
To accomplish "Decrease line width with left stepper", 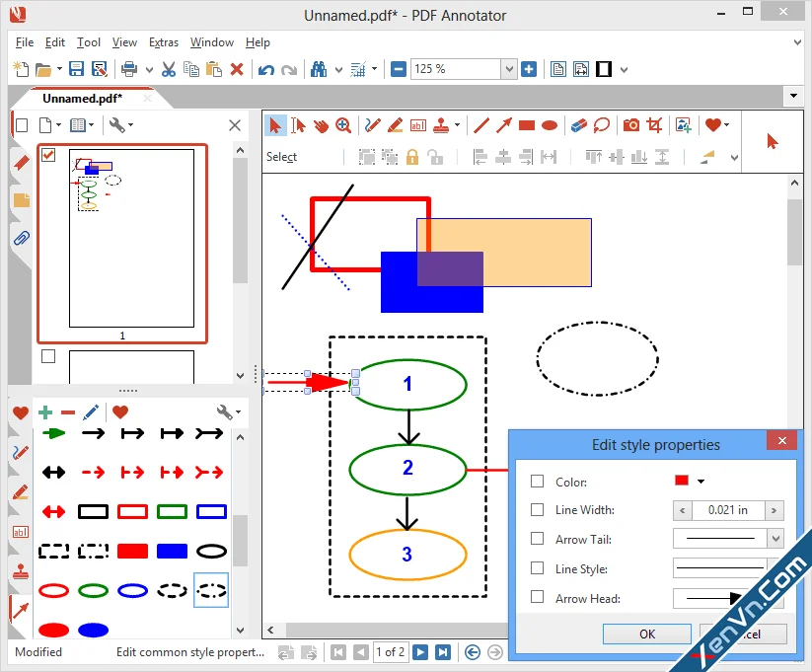I will pos(683,510).
